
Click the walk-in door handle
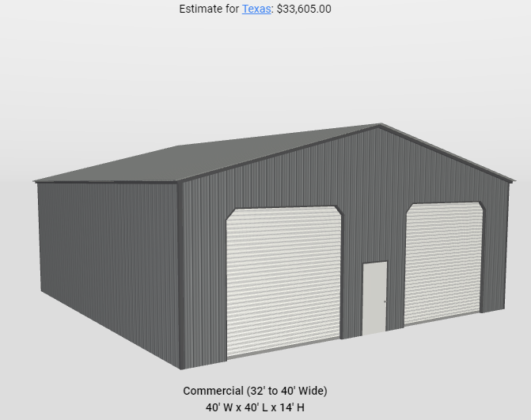(x=385, y=301)
